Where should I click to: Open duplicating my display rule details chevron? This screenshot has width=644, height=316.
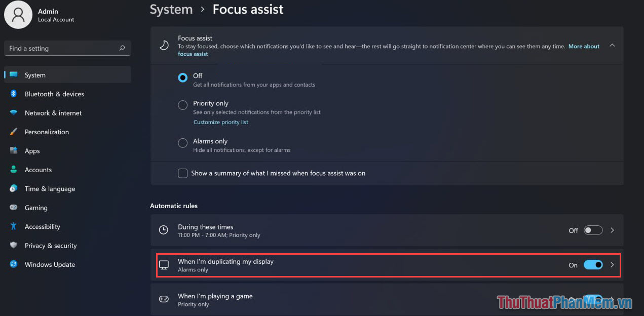[x=612, y=265]
